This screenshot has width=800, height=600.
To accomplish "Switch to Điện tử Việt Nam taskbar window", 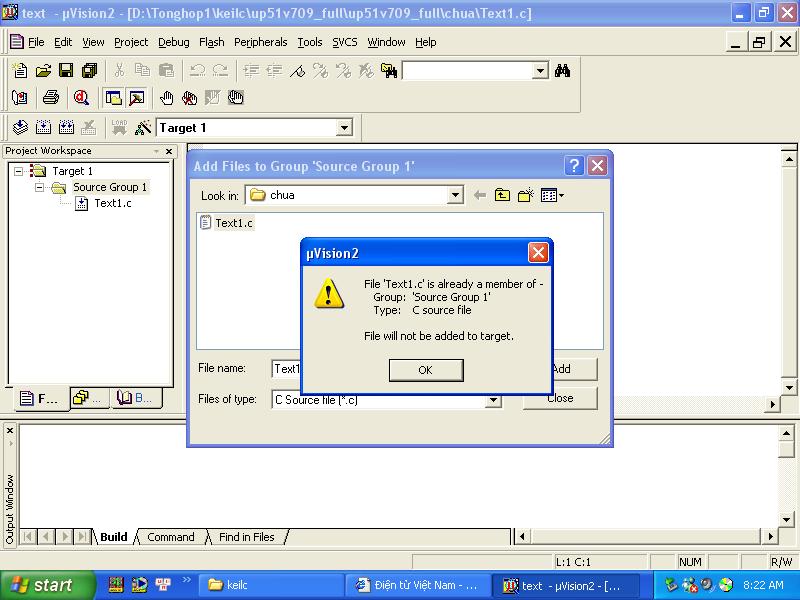I will coord(418,585).
